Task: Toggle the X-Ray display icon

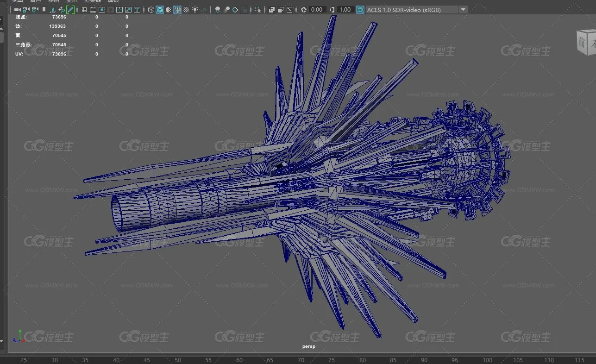Action: point(271,9)
